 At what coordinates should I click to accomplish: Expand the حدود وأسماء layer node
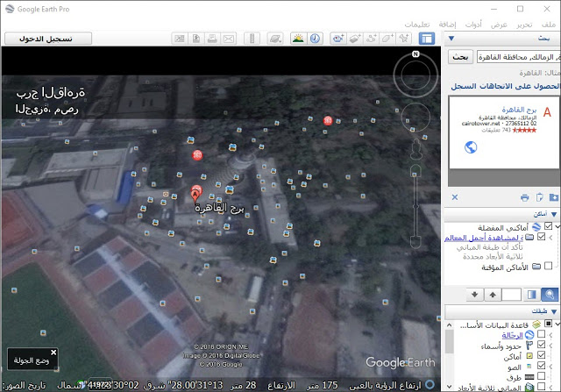[x=550, y=345]
